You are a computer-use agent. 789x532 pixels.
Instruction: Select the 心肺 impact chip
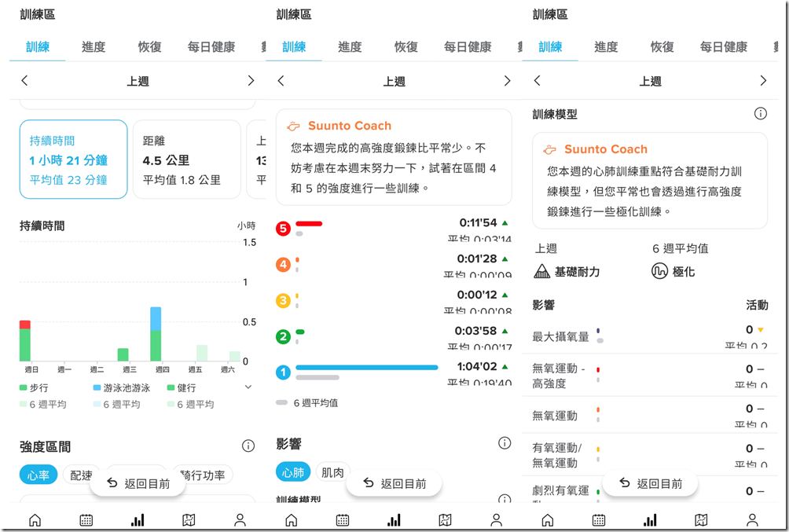[x=293, y=472]
